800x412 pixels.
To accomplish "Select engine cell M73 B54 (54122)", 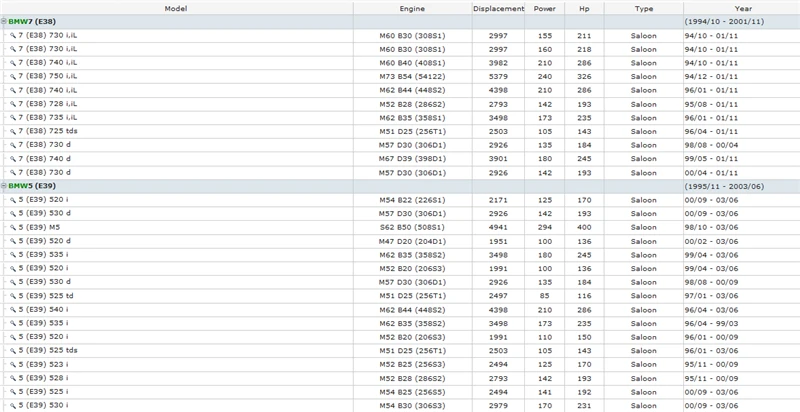I will click(x=412, y=76).
